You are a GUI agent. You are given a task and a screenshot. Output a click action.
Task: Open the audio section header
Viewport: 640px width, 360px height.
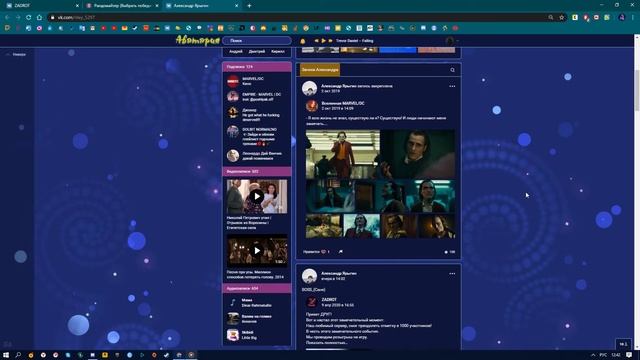(x=257, y=289)
